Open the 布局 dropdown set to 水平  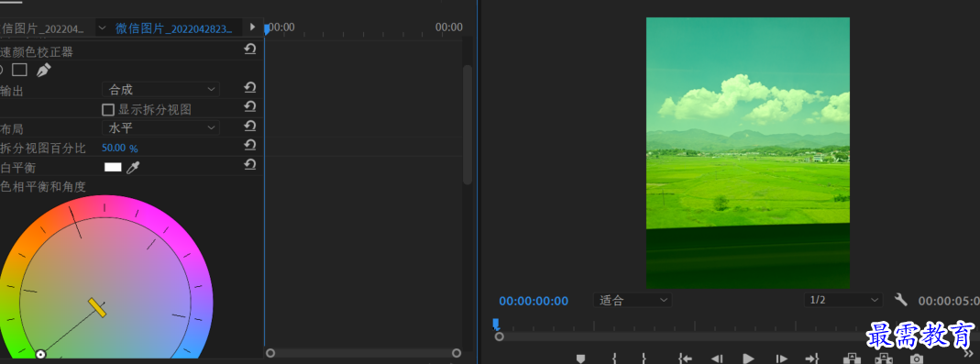click(x=160, y=128)
